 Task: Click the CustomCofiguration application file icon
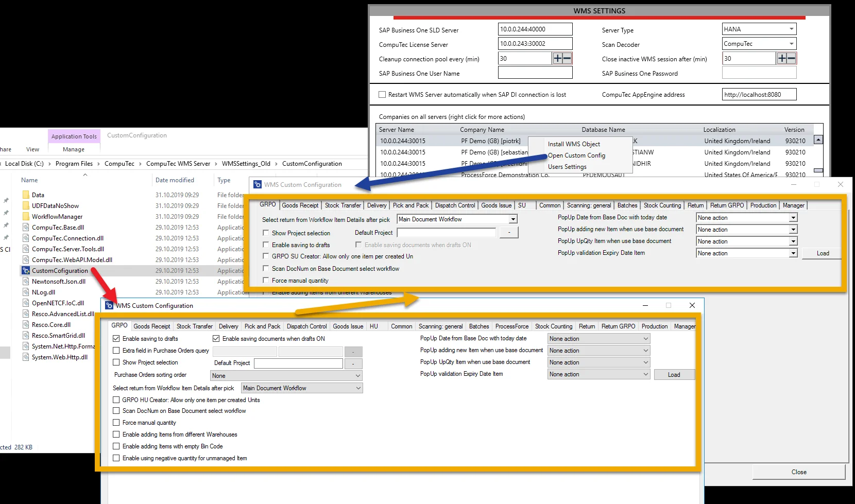tap(26, 271)
